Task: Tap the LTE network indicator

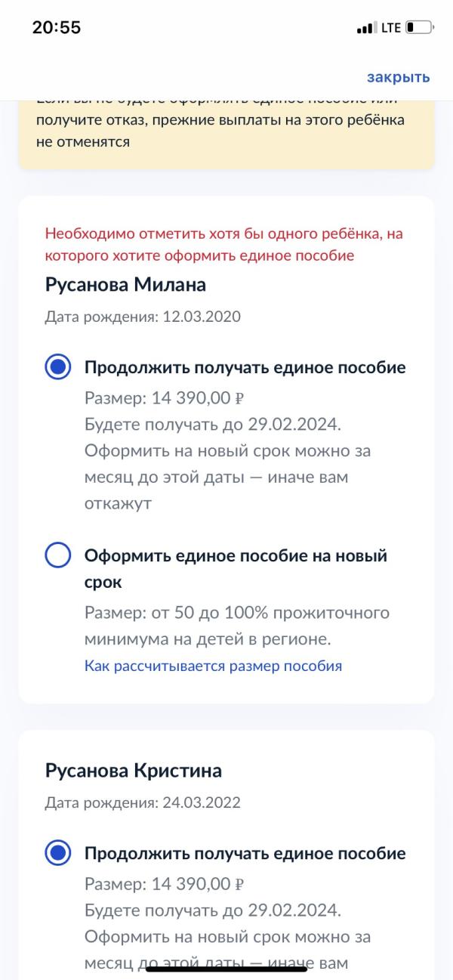Action: click(x=390, y=29)
